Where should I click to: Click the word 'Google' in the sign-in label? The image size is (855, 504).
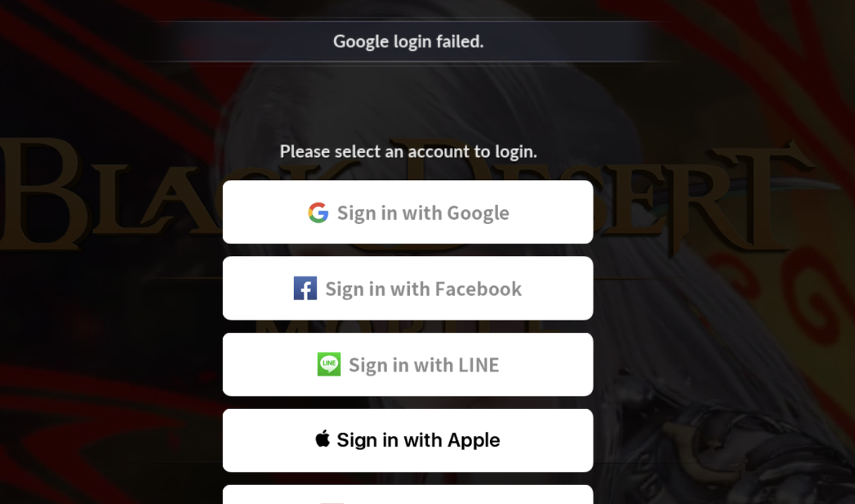[478, 213]
